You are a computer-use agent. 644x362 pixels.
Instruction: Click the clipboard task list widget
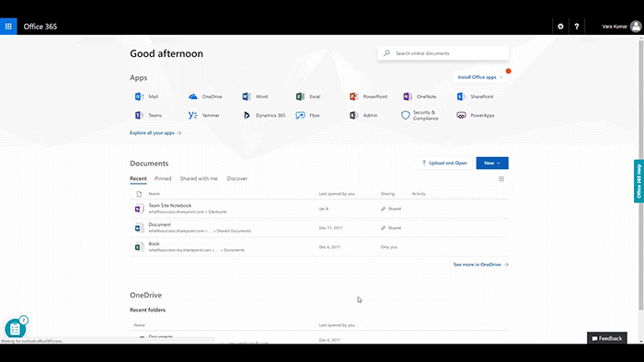[16, 328]
